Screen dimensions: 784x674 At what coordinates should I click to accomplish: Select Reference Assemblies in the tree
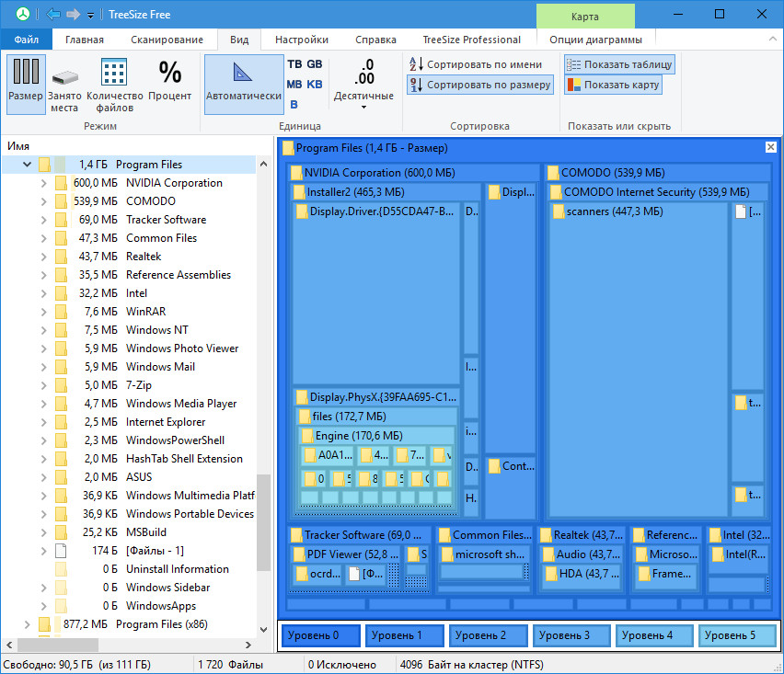pos(178,275)
